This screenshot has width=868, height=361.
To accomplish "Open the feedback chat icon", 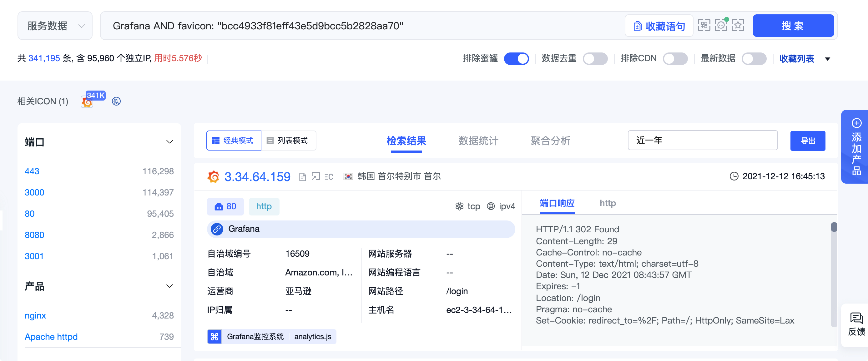I will click(x=856, y=318).
